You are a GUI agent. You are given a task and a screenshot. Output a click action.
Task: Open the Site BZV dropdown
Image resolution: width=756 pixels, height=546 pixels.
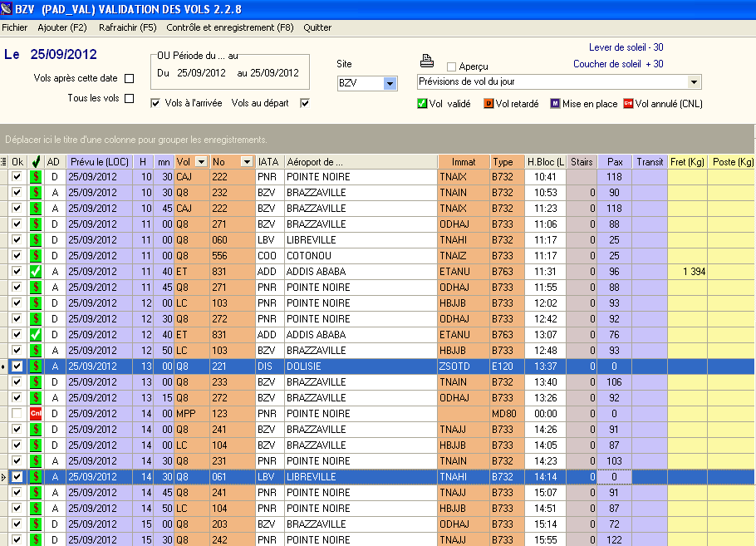pyautogui.click(x=390, y=83)
